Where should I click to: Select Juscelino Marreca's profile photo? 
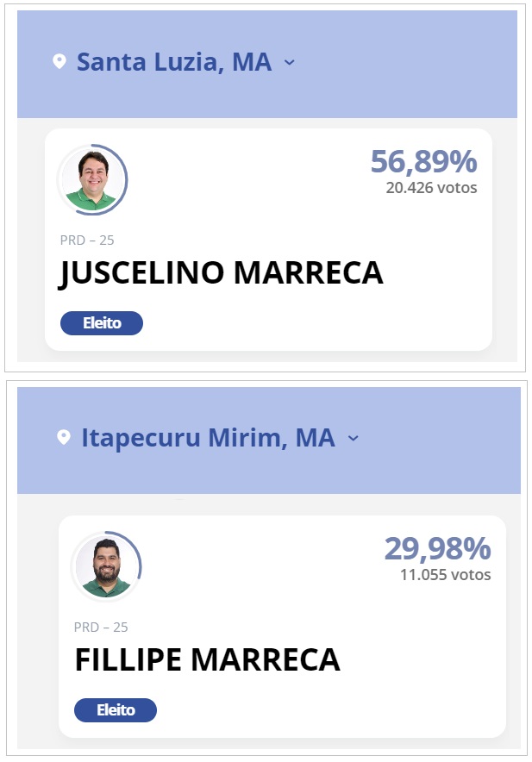coord(94,179)
